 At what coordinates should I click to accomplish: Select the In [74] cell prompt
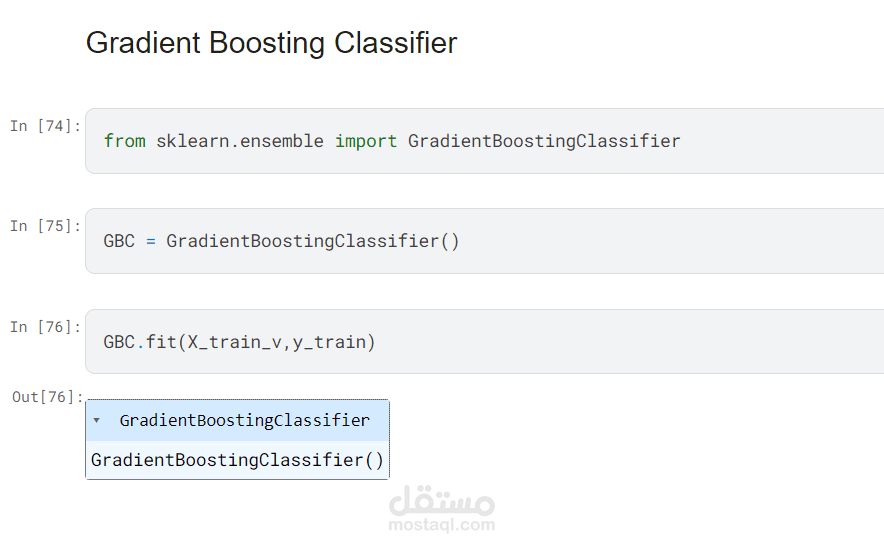coord(45,126)
